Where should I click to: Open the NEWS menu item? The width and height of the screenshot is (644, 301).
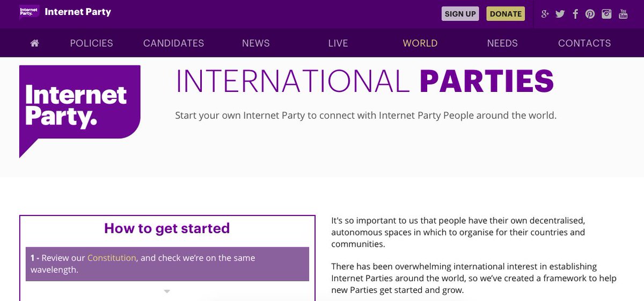coord(256,43)
